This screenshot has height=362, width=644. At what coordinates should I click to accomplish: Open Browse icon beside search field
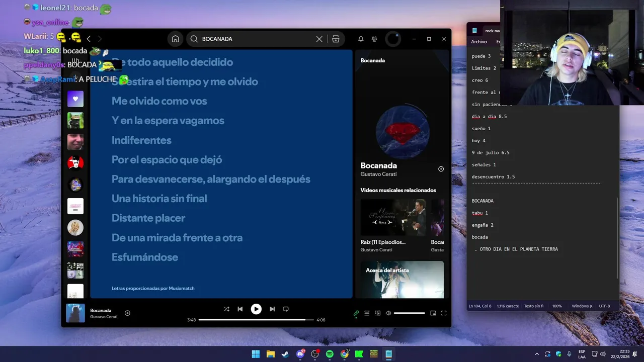coord(336,39)
